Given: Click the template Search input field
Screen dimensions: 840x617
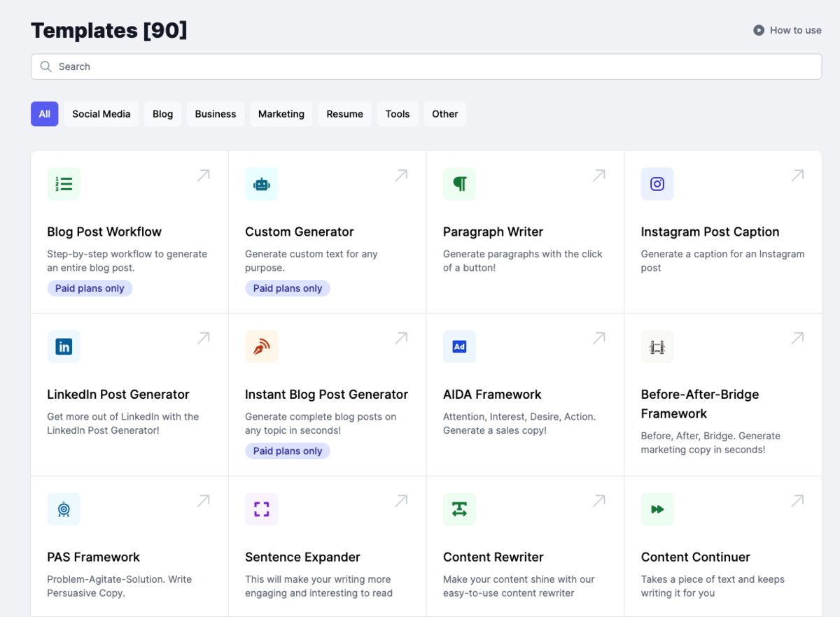Looking at the screenshot, I should pyautogui.click(x=426, y=66).
